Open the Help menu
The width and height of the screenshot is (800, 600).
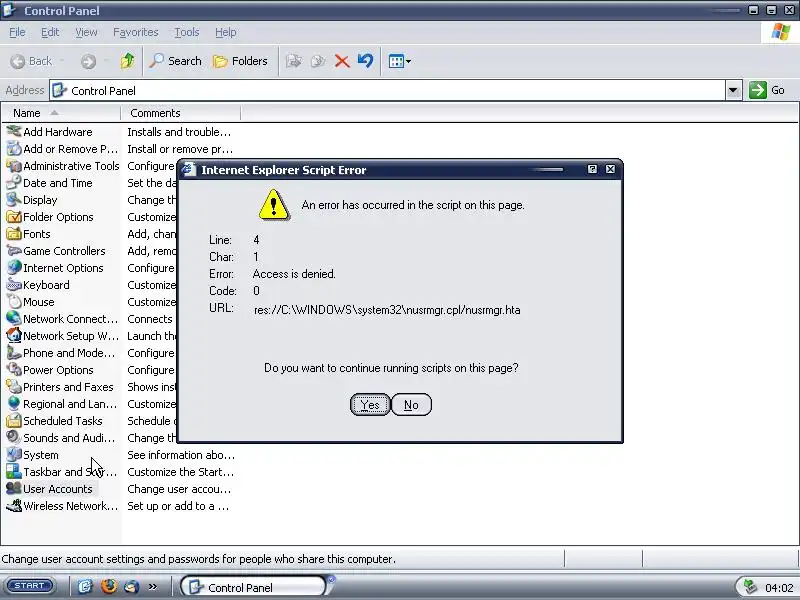[x=226, y=32]
